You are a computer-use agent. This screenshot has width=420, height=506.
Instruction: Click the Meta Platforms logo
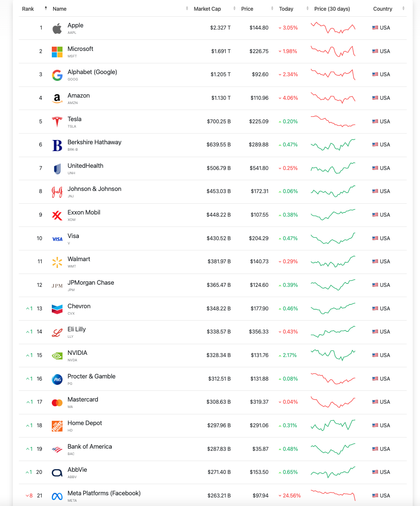click(x=57, y=496)
